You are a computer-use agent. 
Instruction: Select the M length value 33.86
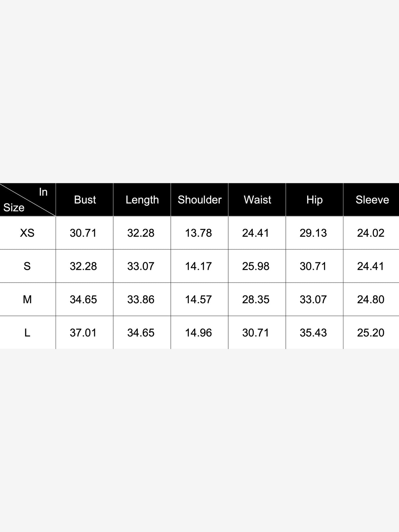click(x=141, y=299)
